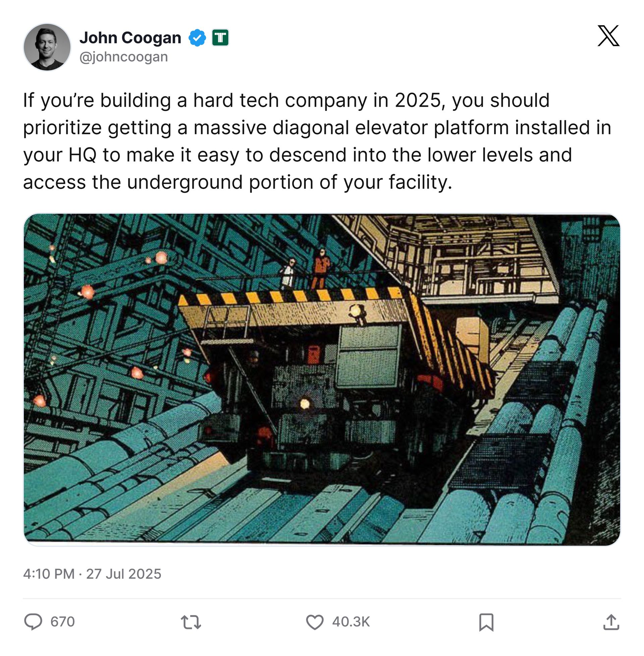The width and height of the screenshot is (644, 656).
Task: Open the @johncoogan handle link
Action: pyautogui.click(x=123, y=57)
